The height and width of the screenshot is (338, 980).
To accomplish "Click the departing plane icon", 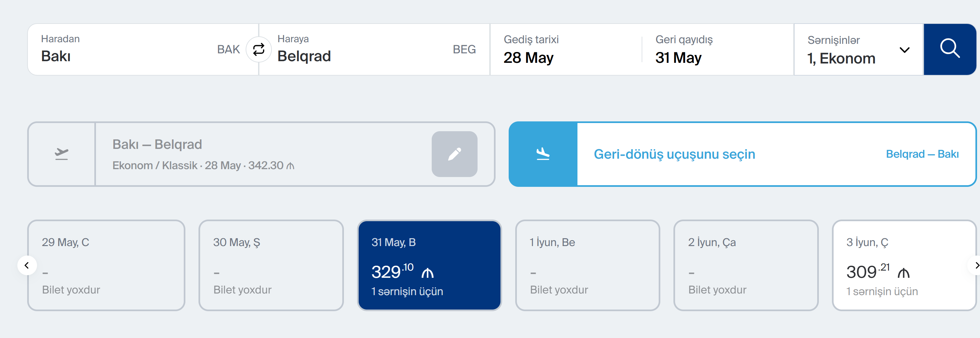I will pyautogui.click(x=61, y=154).
